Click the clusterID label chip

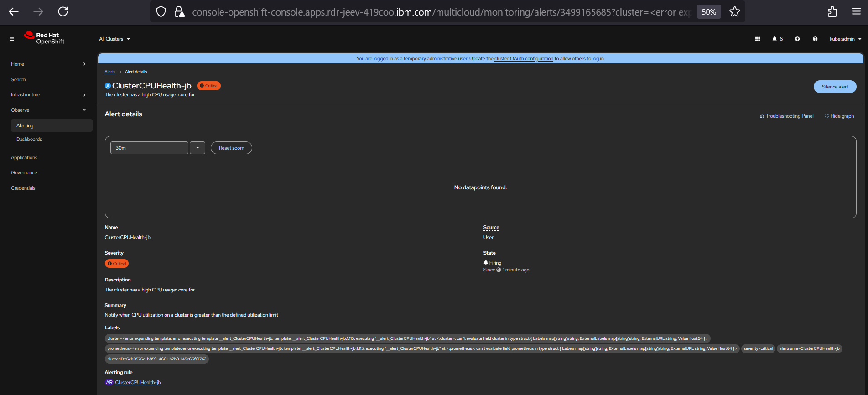(157, 359)
